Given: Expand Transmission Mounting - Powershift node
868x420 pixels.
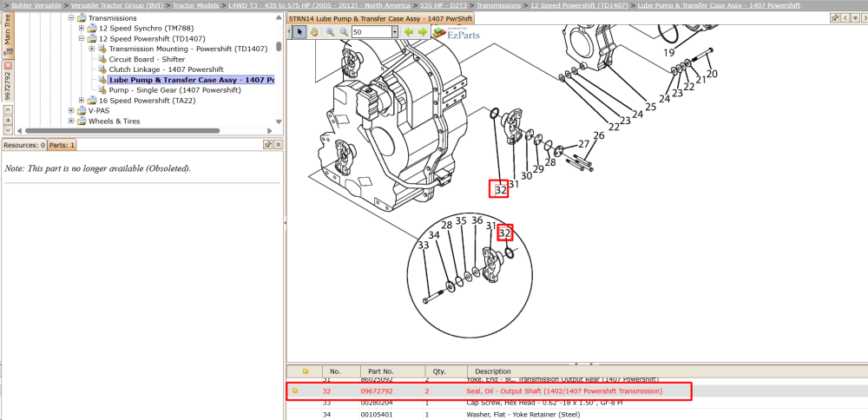Looking at the screenshot, I should click(92, 49).
